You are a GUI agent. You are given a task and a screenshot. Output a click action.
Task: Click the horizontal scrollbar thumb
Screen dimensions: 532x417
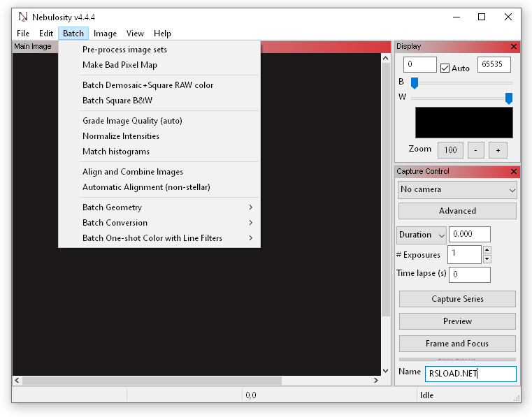click(152, 381)
